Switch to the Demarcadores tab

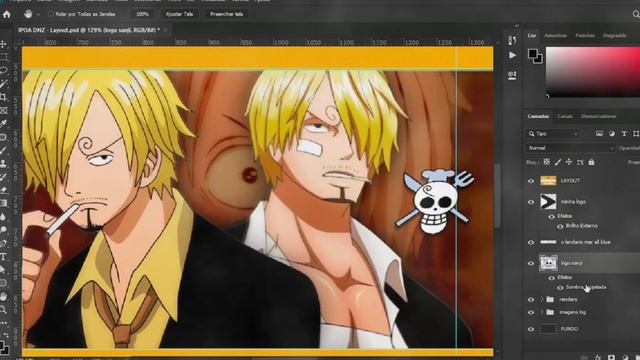[x=599, y=116]
